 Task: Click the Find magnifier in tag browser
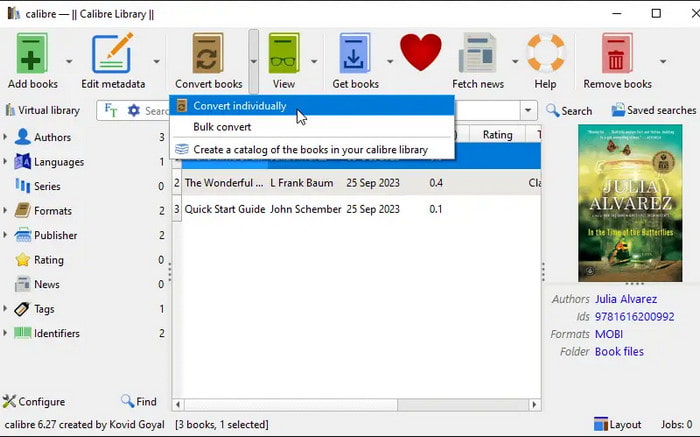pyautogui.click(x=128, y=401)
